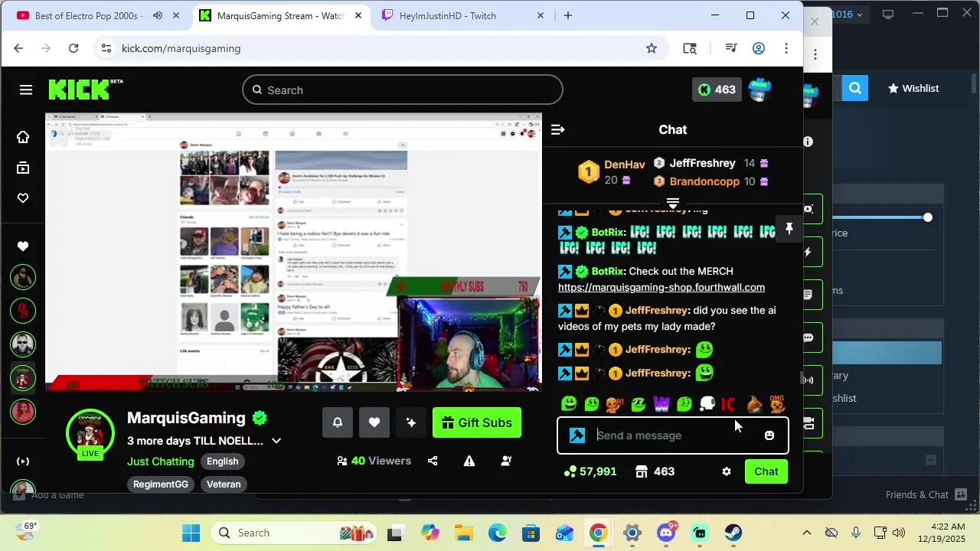The width and height of the screenshot is (980, 551).
Task: Insert the red IC emote
Action: (x=728, y=403)
